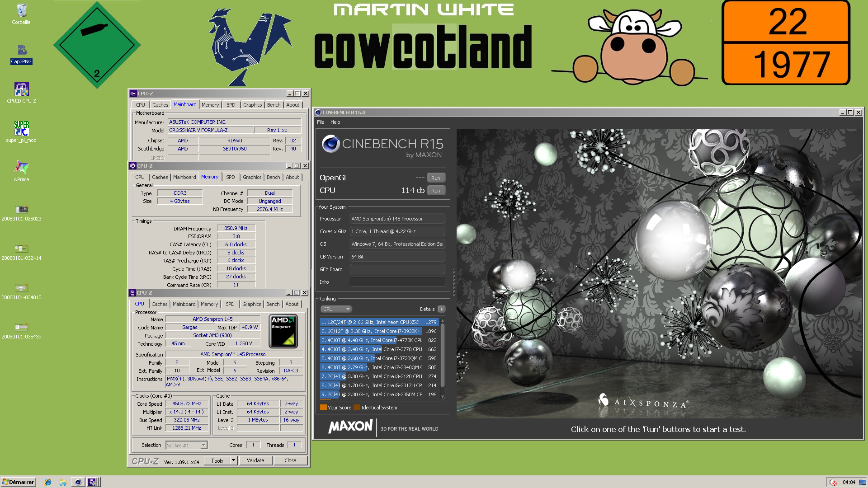The width and height of the screenshot is (868, 488).
Task: Open the Démarrer start menu button
Action: point(18,482)
